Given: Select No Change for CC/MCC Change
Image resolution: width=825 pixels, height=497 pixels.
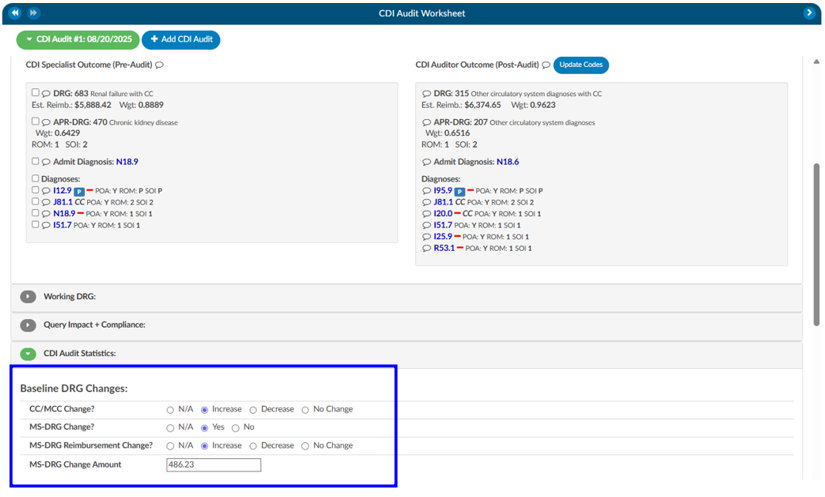Looking at the screenshot, I should [x=305, y=410].
